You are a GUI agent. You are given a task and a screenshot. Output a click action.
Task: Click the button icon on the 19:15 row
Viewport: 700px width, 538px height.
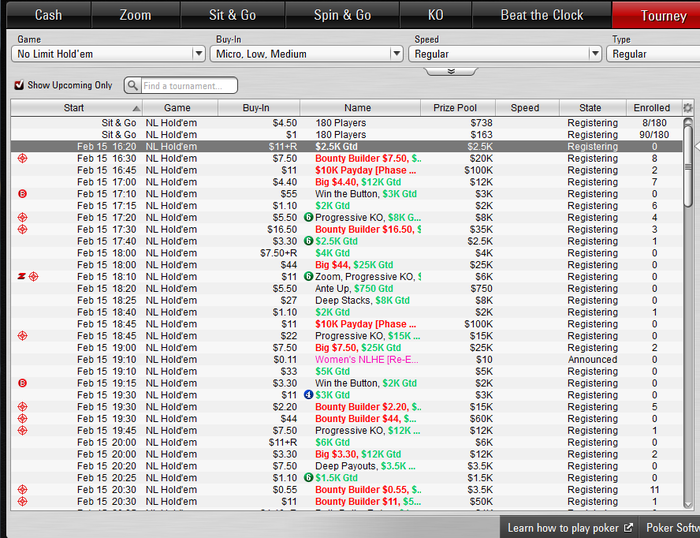point(22,383)
